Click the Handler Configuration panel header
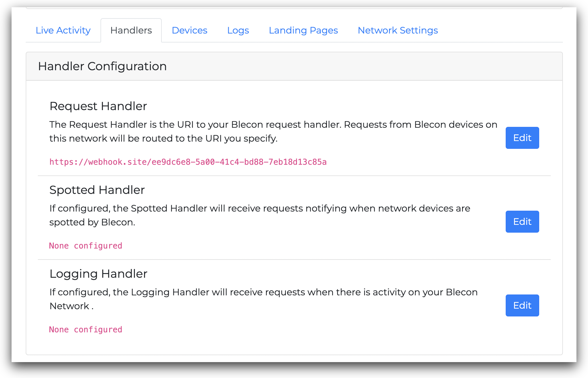This screenshot has height=378, width=588. [102, 66]
